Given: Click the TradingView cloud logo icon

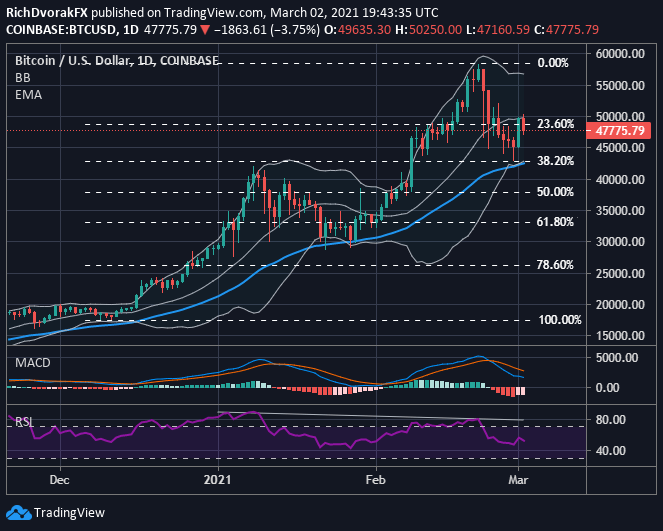Looking at the screenshot, I should [19, 513].
